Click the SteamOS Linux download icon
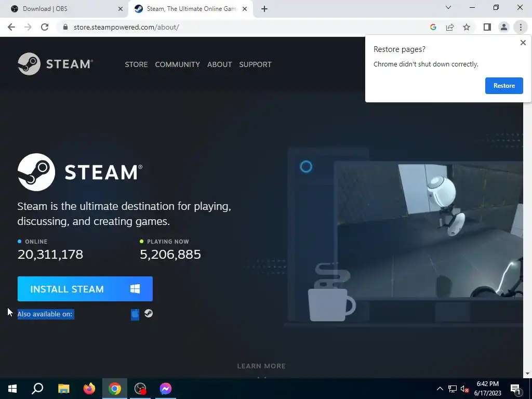Image resolution: width=532 pixels, height=399 pixels. (148, 313)
